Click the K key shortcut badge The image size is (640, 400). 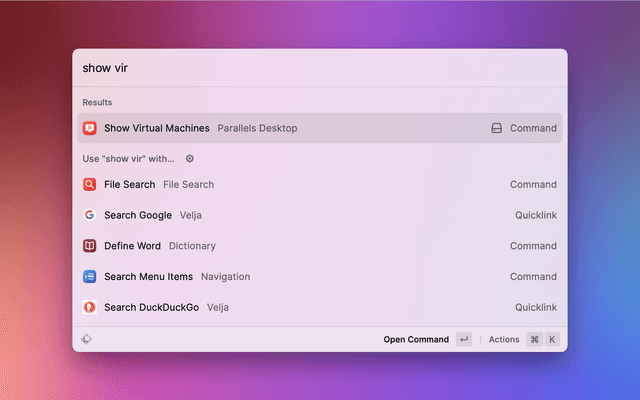551,339
